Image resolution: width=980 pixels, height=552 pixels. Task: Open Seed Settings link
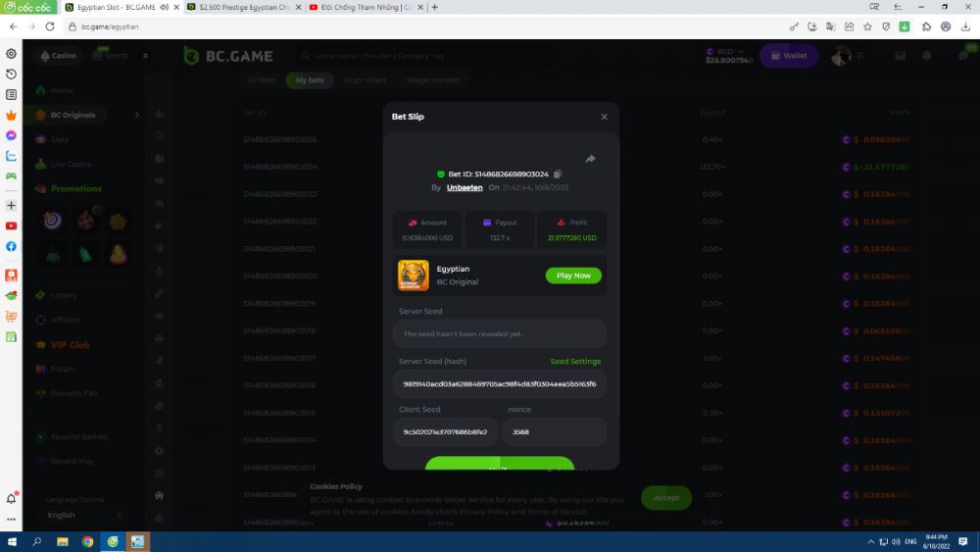tap(575, 362)
